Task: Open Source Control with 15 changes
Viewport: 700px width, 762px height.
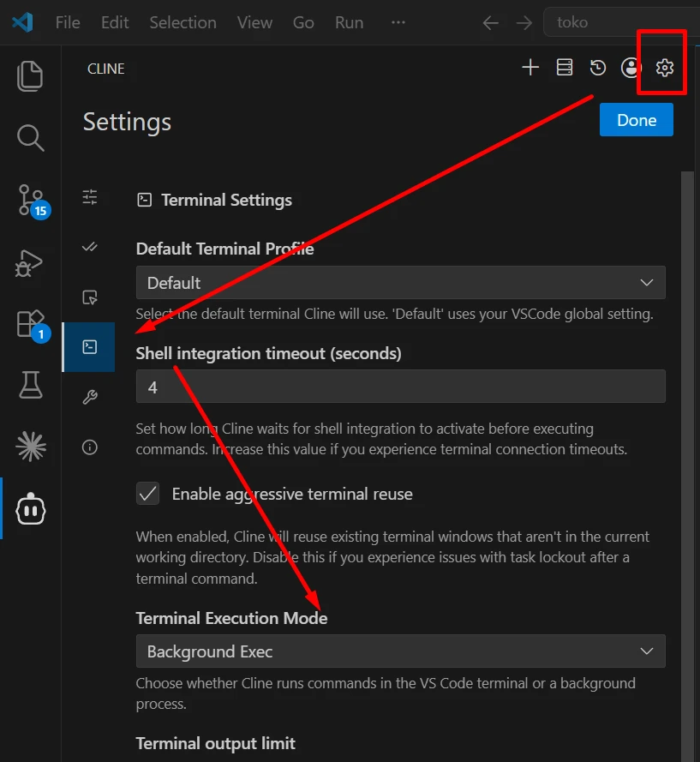Action: click(33, 201)
